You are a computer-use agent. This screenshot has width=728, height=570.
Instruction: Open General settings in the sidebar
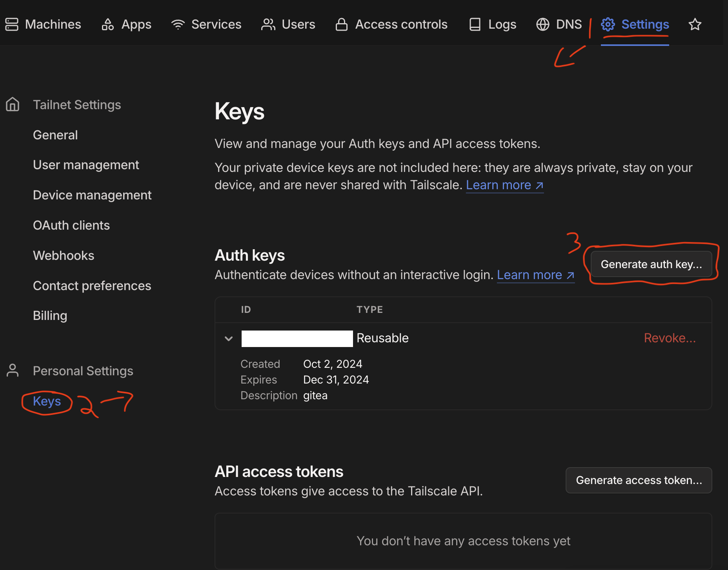(x=55, y=135)
